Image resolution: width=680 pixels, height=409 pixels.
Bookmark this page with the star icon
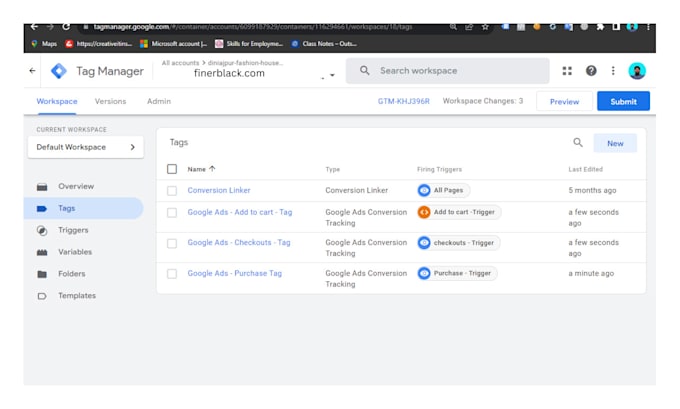tap(485, 27)
